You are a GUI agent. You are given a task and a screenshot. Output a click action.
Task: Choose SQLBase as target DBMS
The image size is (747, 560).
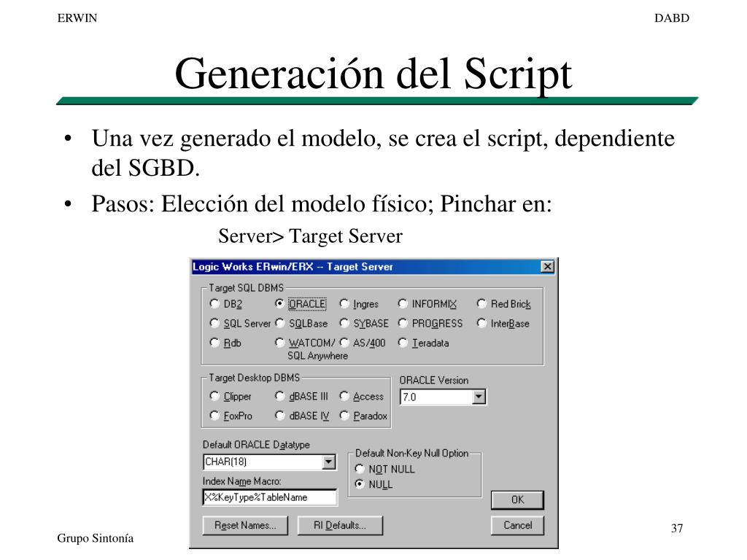(x=279, y=323)
